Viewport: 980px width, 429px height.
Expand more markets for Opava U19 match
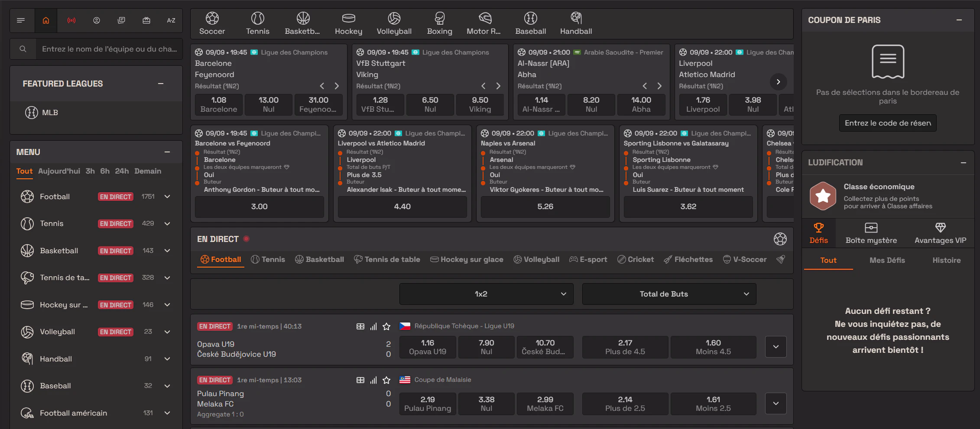point(776,347)
